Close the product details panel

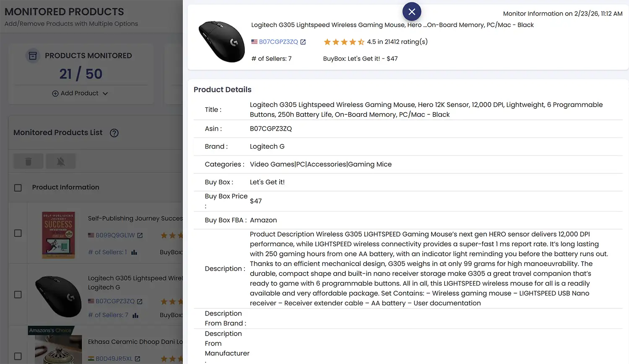412,12
